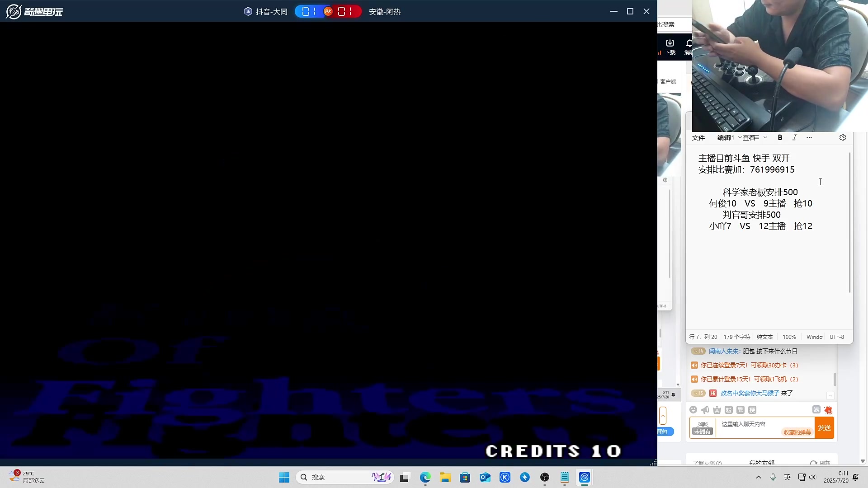Open Task View on the taskbar
This screenshot has height=488, width=868.
click(x=405, y=477)
